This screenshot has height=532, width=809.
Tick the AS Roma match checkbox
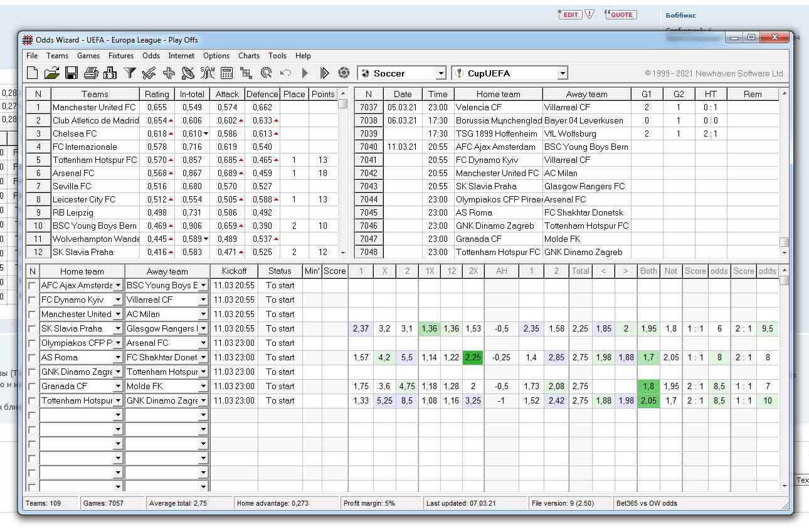tap(33, 358)
